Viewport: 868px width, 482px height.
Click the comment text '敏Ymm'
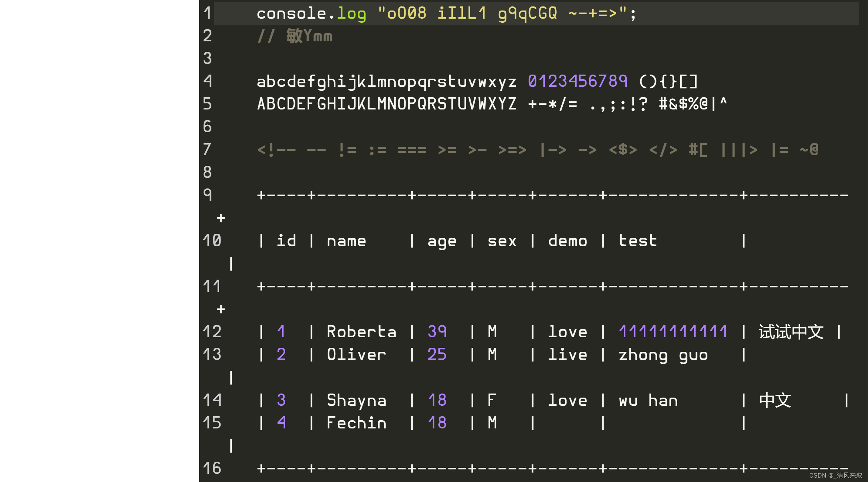click(309, 36)
